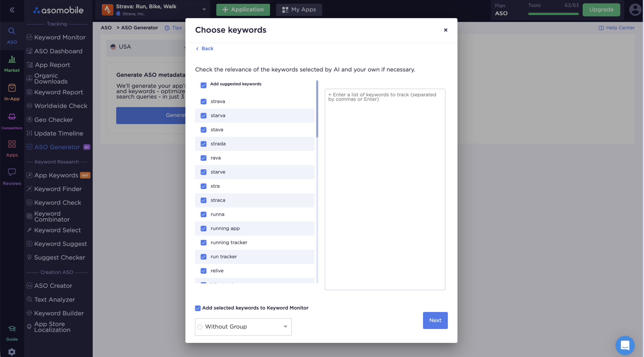Click the Keyword Finder icon
644x357 pixels.
pos(29,189)
